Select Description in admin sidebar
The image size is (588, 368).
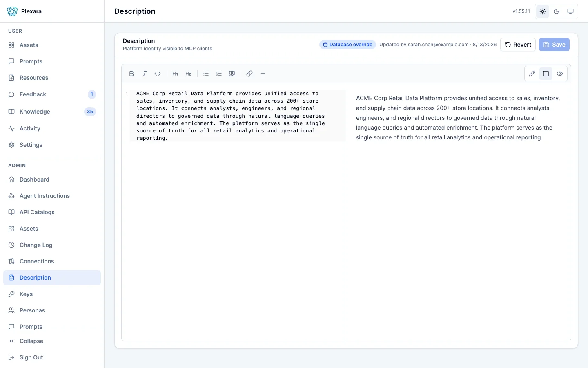pos(52,278)
